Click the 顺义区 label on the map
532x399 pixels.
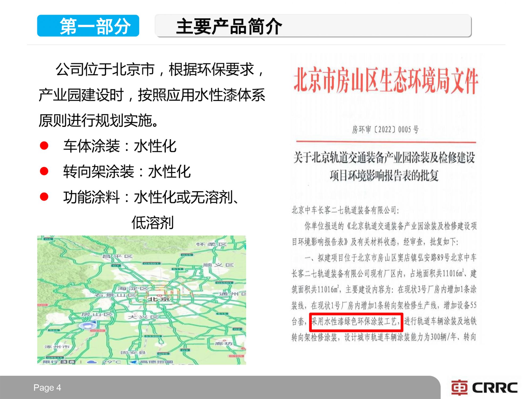coord(219,265)
